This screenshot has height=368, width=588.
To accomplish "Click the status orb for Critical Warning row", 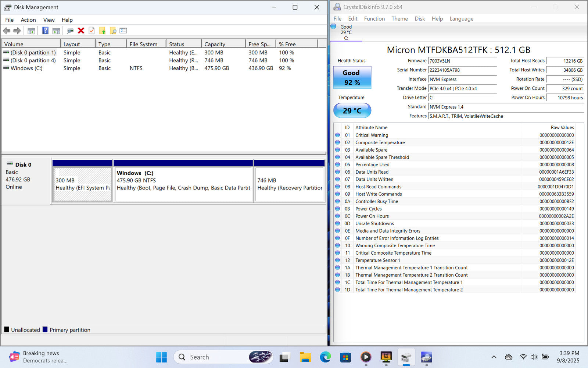I will pyautogui.click(x=337, y=135).
